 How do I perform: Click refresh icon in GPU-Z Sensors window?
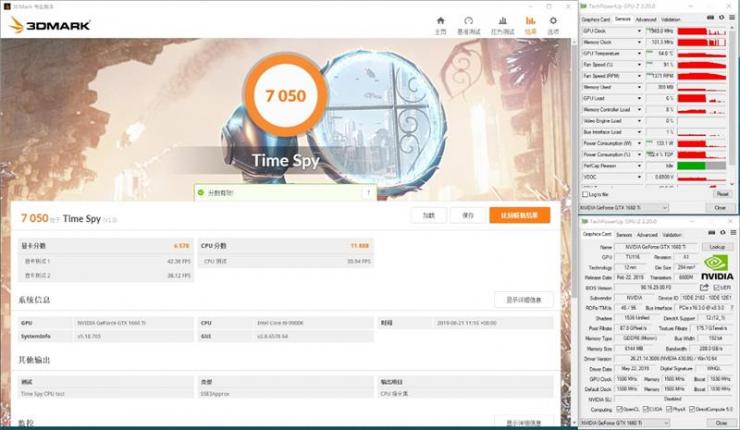click(x=722, y=18)
